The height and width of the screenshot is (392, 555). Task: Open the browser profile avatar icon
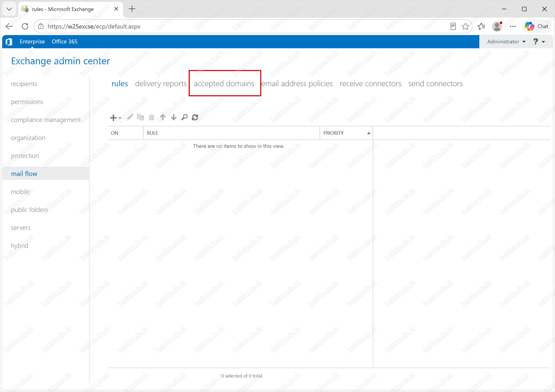(497, 26)
